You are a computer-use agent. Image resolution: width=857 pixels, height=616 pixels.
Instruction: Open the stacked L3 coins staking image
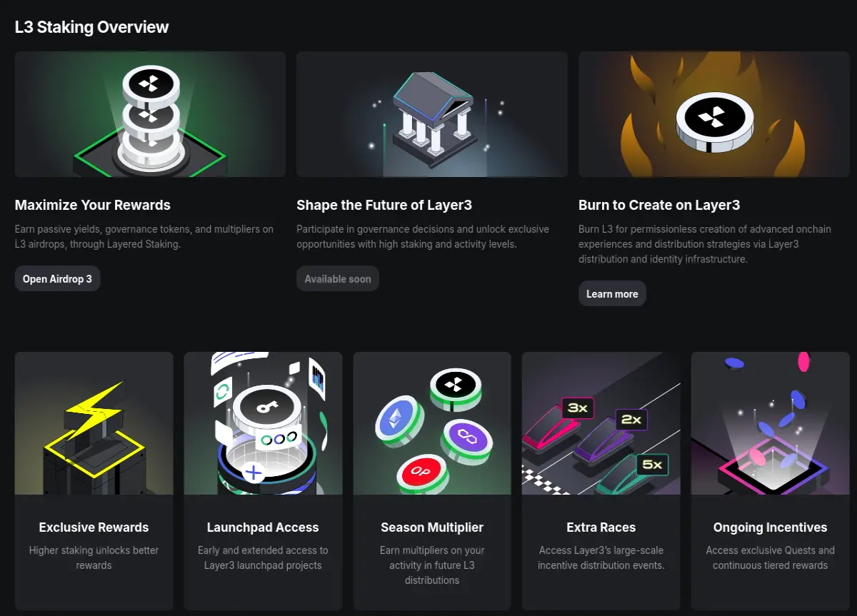pos(150,114)
